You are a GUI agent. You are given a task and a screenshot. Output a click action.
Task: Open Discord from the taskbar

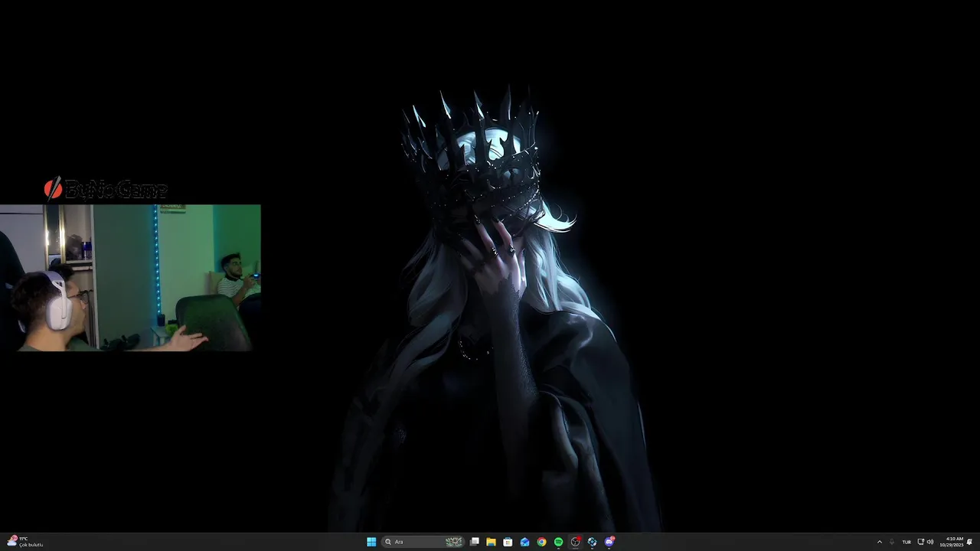point(609,542)
